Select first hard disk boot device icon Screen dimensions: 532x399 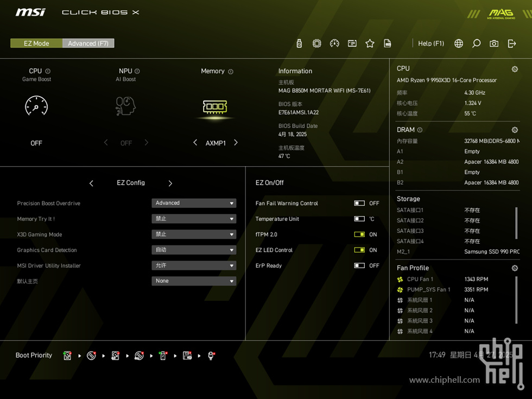[67, 356]
